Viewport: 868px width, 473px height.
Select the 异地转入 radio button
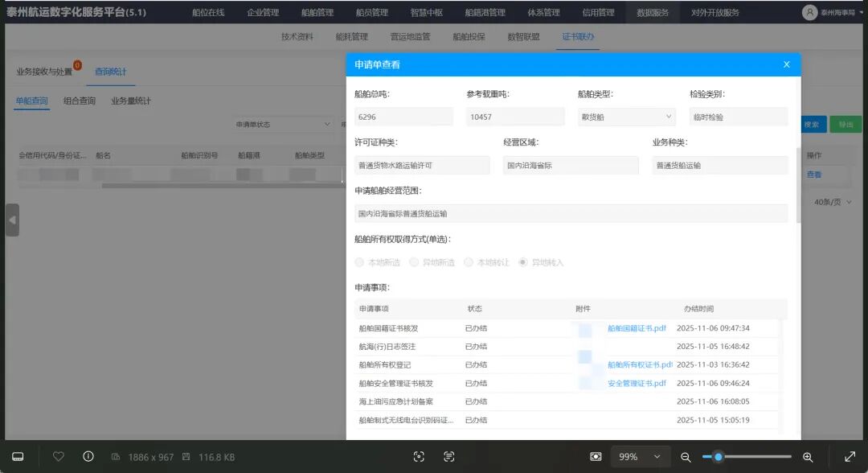click(x=522, y=262)
